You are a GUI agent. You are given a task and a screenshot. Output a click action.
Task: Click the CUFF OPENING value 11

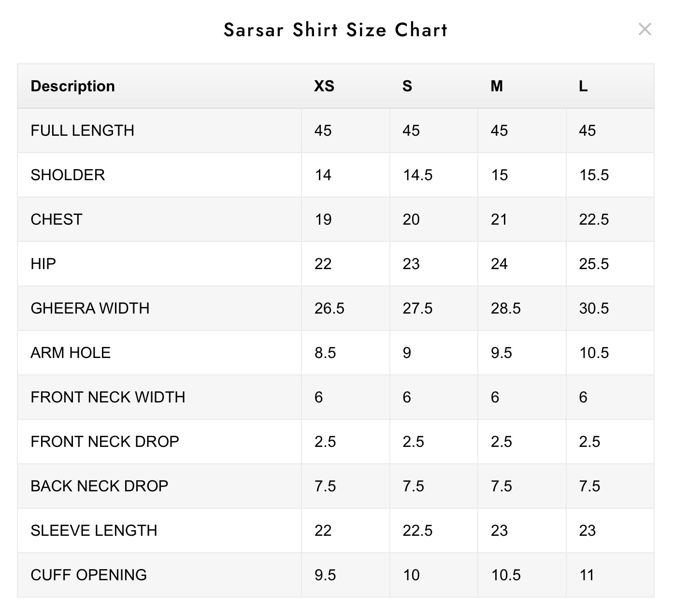587,575
